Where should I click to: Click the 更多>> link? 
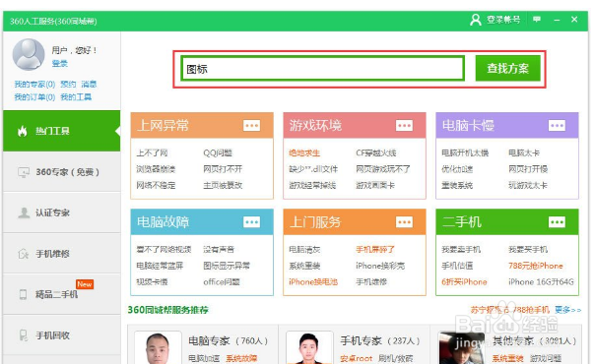pyautogui.click(x=567, y=310)
